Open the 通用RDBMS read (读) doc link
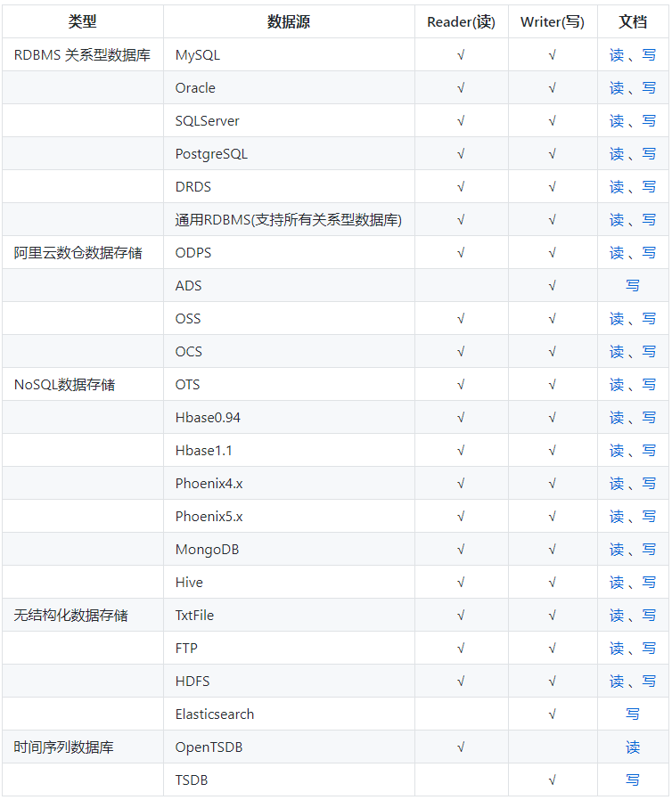Screen dimensions: 672x800 tap(617, 220)
